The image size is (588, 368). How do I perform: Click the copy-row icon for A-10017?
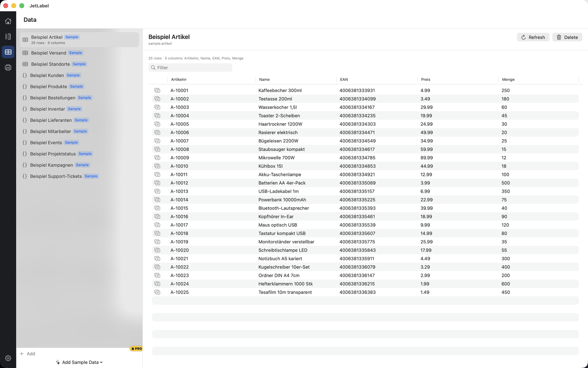[x=157, y=225]
